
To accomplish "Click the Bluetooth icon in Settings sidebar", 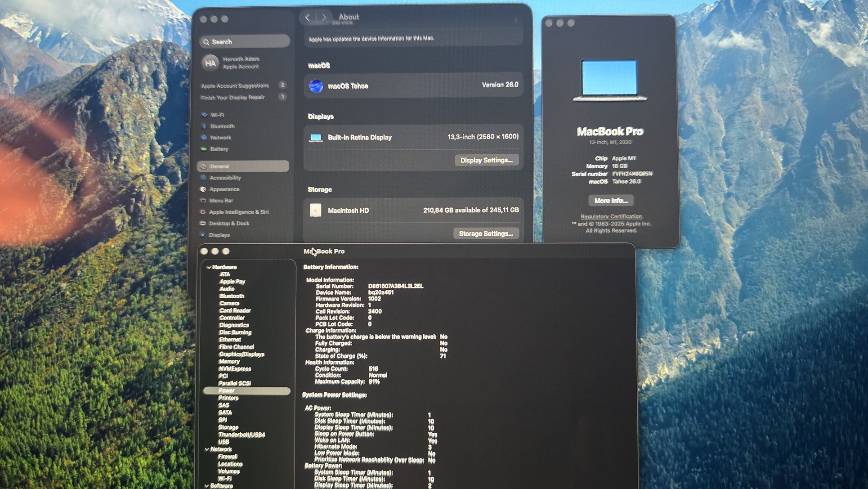I will [204, 126].
